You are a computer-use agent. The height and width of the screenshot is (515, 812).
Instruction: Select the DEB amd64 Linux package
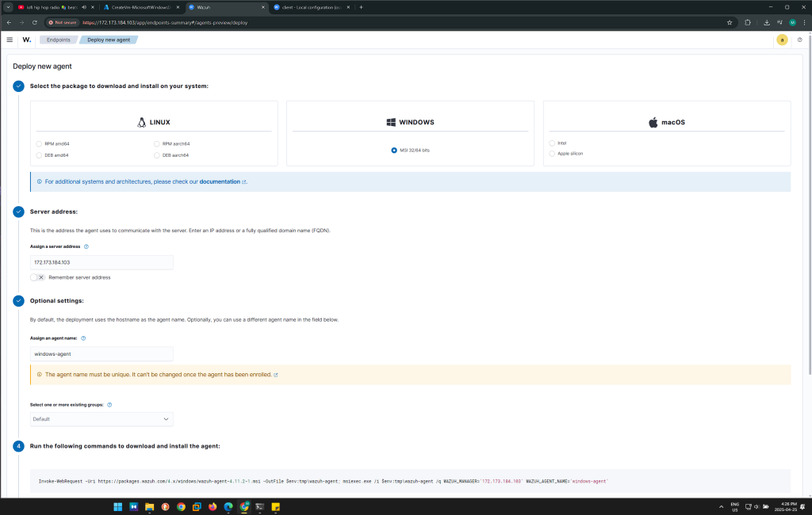click(39, 155)
